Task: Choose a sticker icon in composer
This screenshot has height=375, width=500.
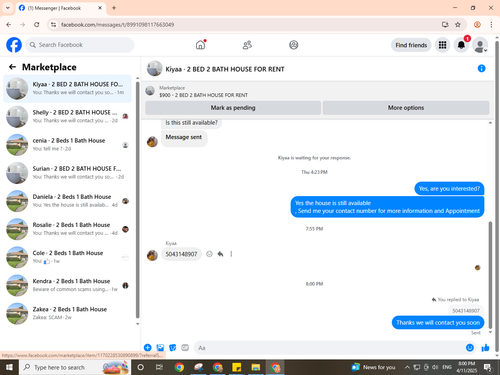Action: 173,348
